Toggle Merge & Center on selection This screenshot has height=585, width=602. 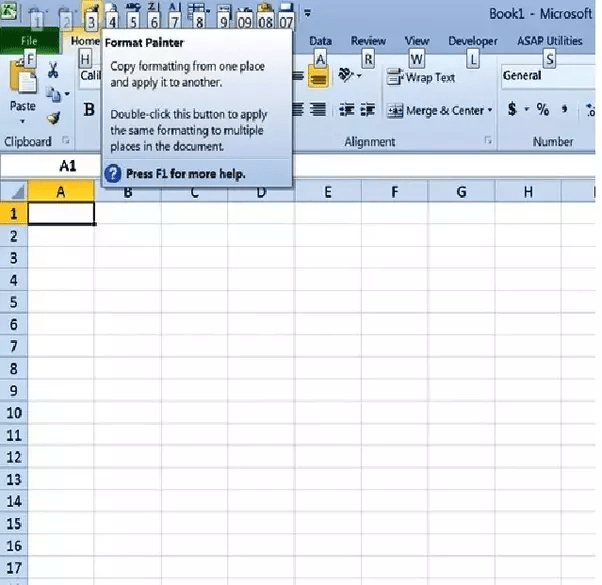pyautogui.click(x=435, y=111)
